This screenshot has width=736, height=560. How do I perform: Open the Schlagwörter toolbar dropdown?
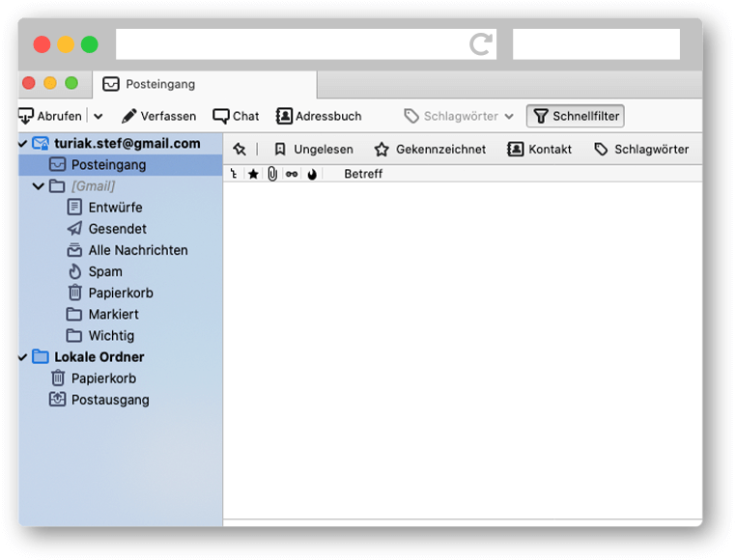click(x=459, y=116)
